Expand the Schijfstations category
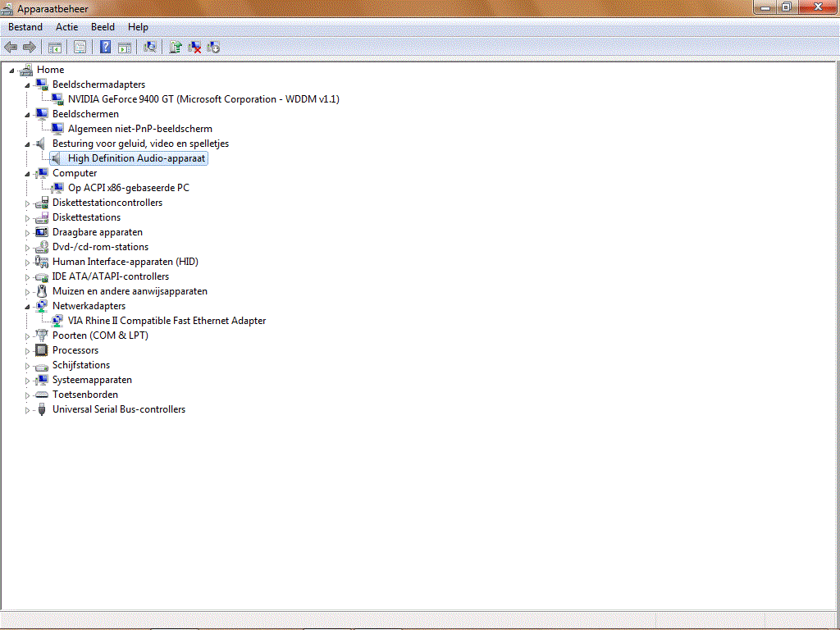840x630 pixels. [27, 366]
